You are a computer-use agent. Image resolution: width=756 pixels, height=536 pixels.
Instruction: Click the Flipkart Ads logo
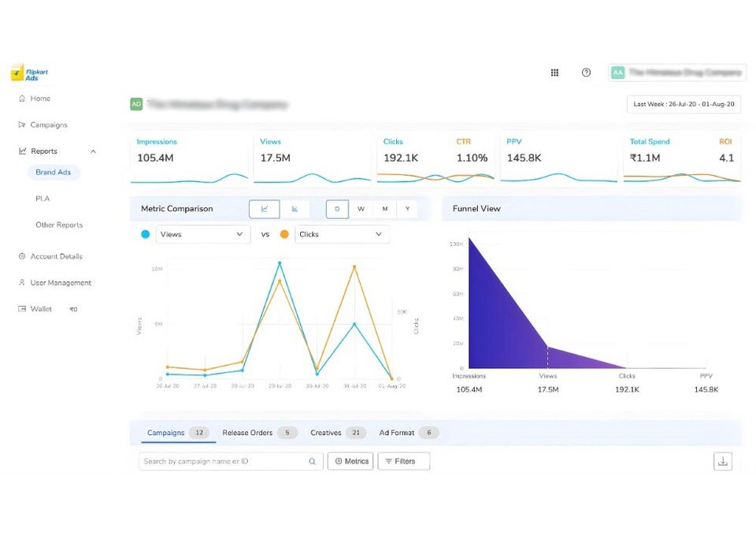click(29, 73)
